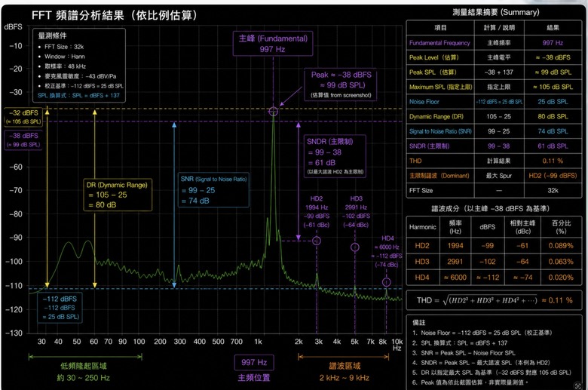Click the round lens icon in the image corner
This screenshot has height=390, width=588.
580,385
